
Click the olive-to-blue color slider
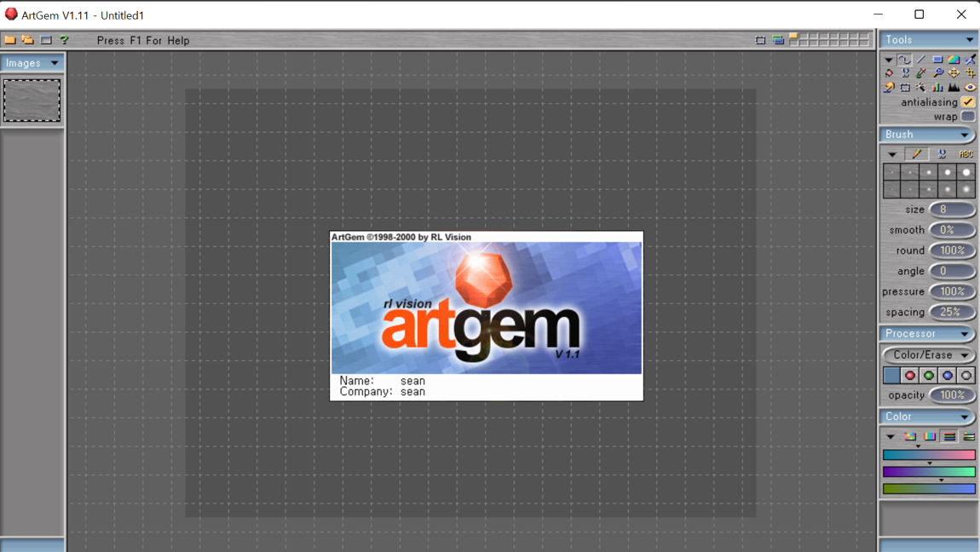point(929,488)
